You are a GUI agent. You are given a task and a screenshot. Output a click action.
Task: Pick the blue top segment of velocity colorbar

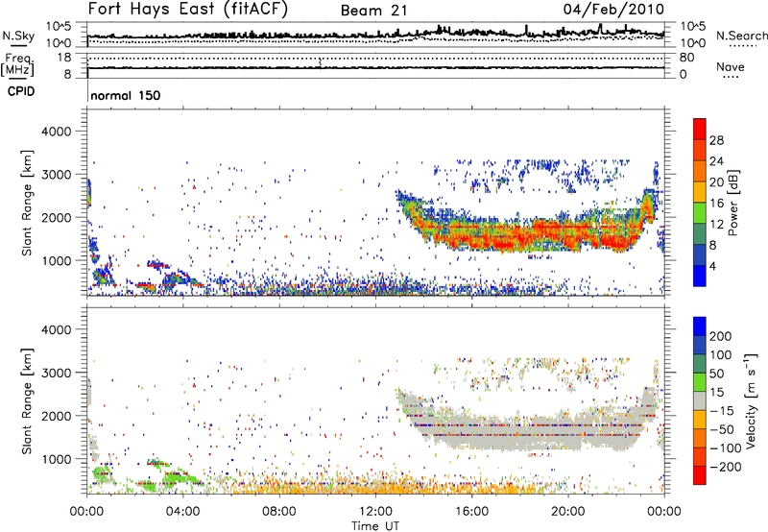coord(700,326)
